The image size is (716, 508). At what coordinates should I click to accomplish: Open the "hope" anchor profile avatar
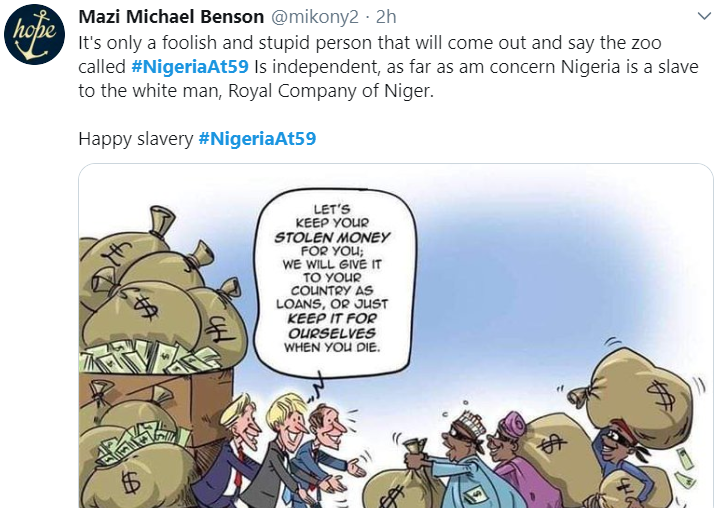[34, 34]
